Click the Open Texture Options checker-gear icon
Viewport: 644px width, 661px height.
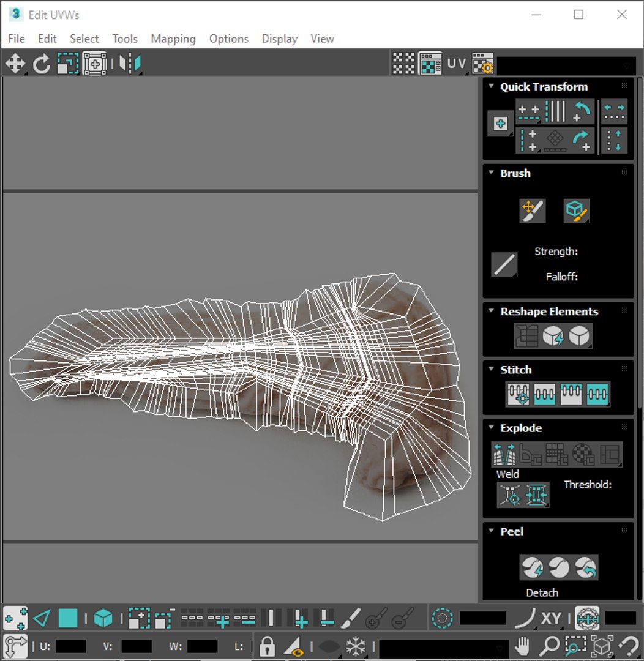(x=482, y=63)
